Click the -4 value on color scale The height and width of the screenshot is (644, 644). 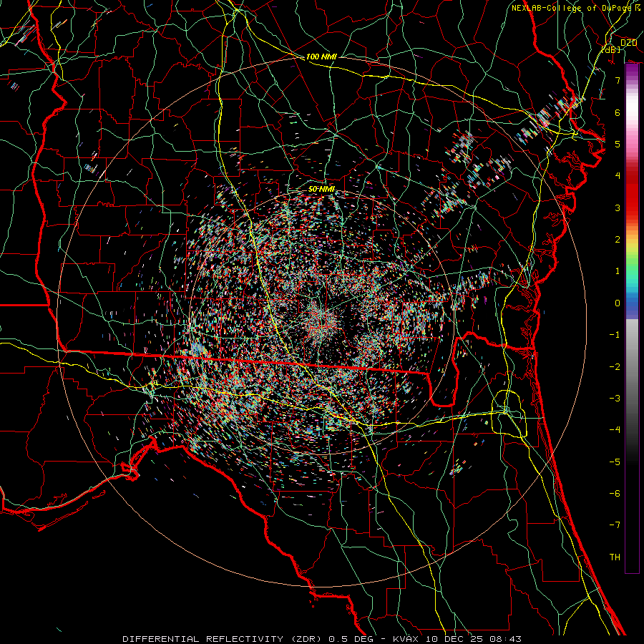coord(615,430)
